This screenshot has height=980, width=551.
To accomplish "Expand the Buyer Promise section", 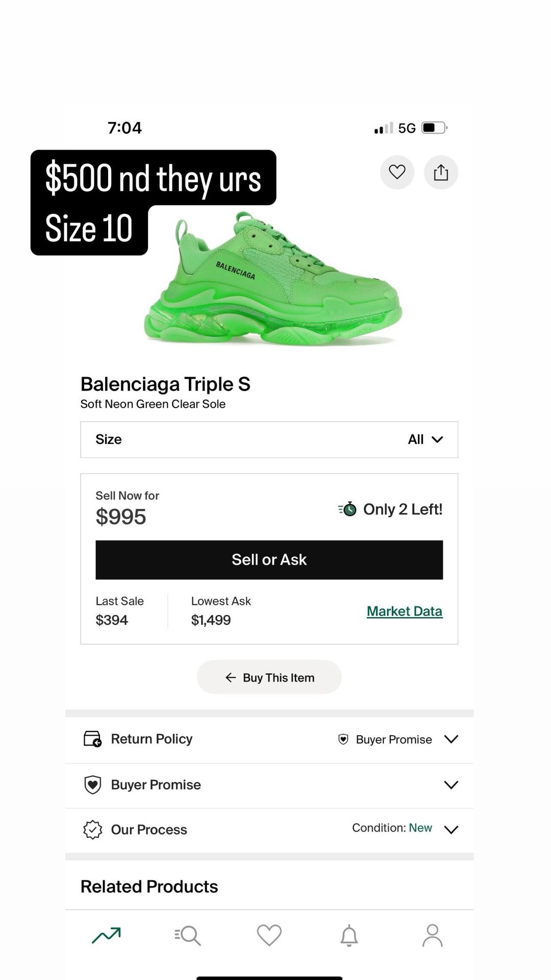I will [x=269, y=785].
